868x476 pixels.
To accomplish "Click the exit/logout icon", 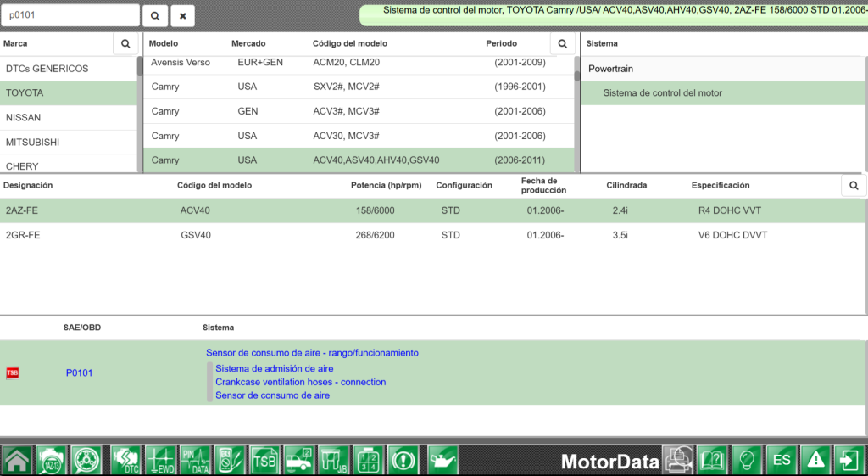I will [850, 460].
